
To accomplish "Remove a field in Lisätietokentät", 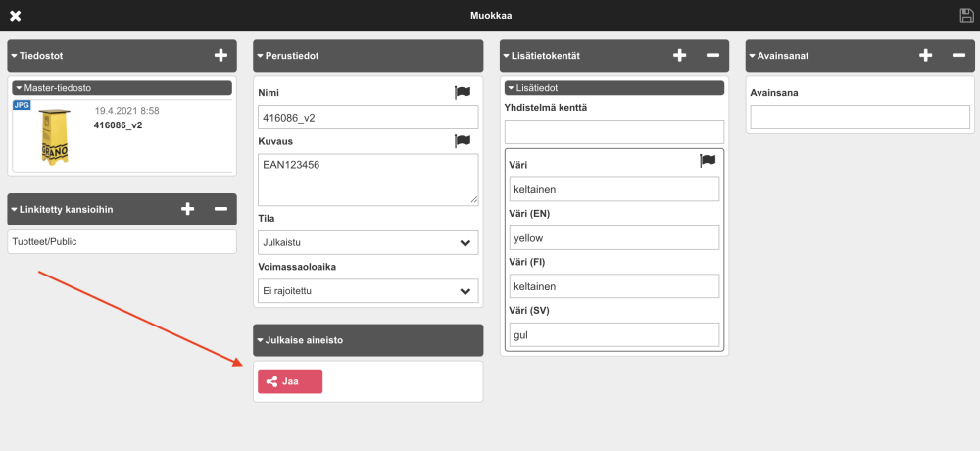I will (x=712, y=56).
